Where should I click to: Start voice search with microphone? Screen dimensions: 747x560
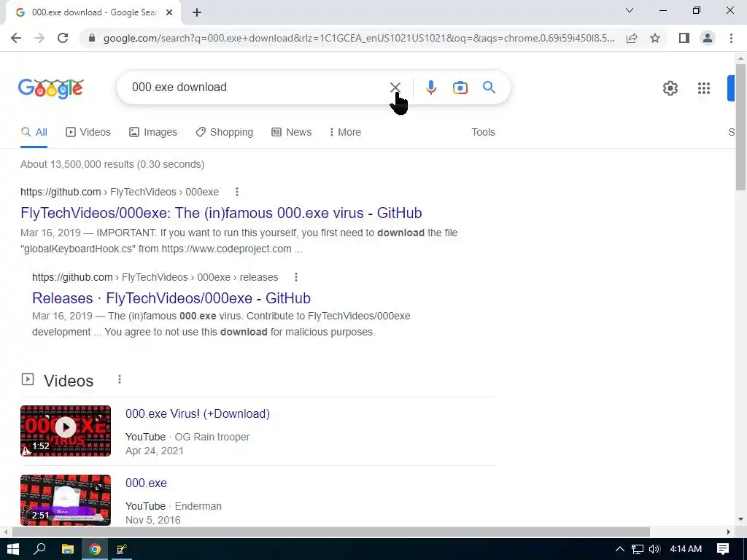point(431,87)
